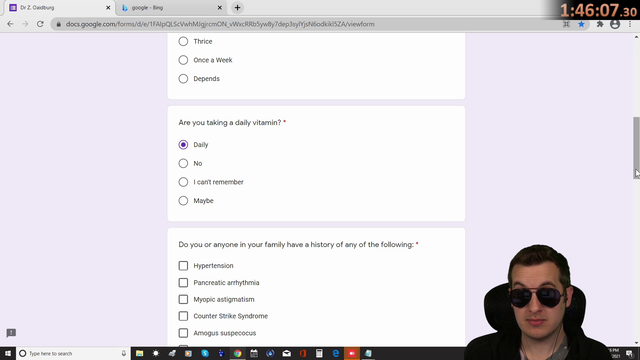Click the report problem icon at bottom left

tap(11, 333)
